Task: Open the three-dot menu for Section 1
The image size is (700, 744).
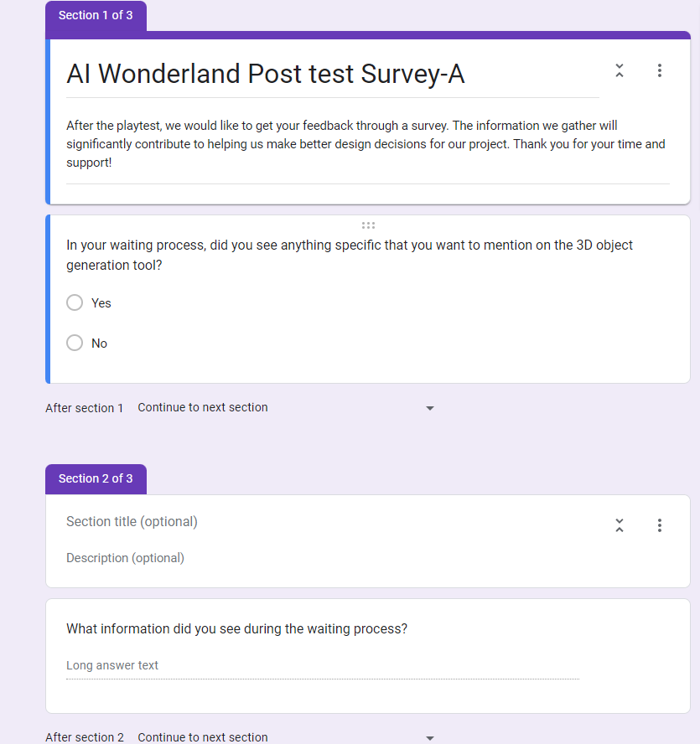Action: tap(659, 70)
